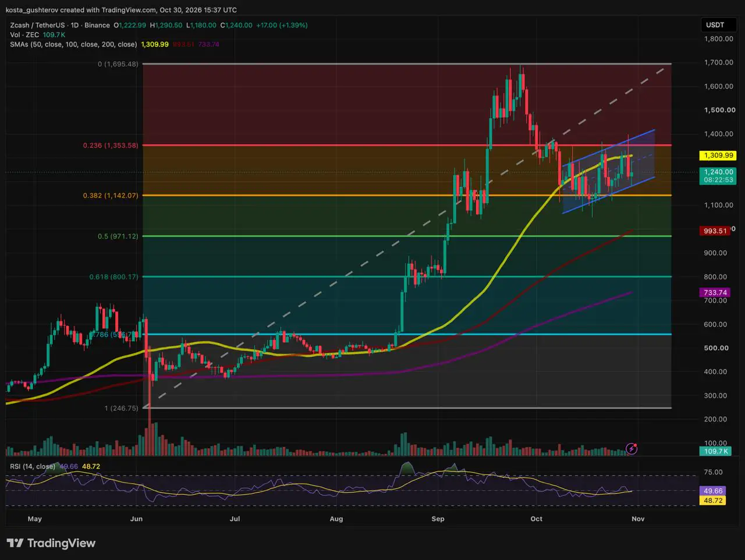Click the Fib label 0.5 (971.12)
Image resolution: width=745 pixels, height=560 pixels.
[118, 236]
